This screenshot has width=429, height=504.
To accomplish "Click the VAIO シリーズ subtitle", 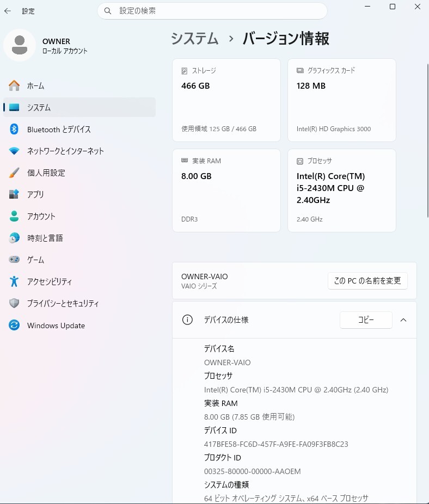I will (199, 286).
